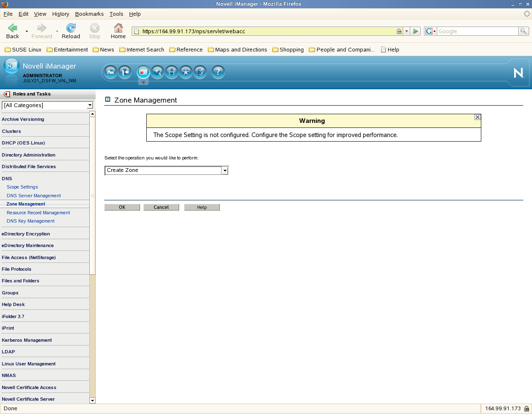Screen dimensions: 532x414
Task: Expand DHCP (OES Linux) role
Action: [x=23, y=143]
